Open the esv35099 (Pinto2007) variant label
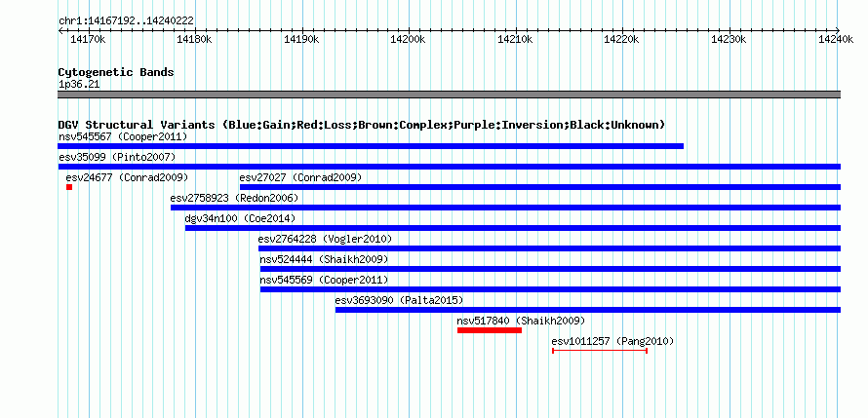This screenshot has height=418, width=868. tap(117, 157)
